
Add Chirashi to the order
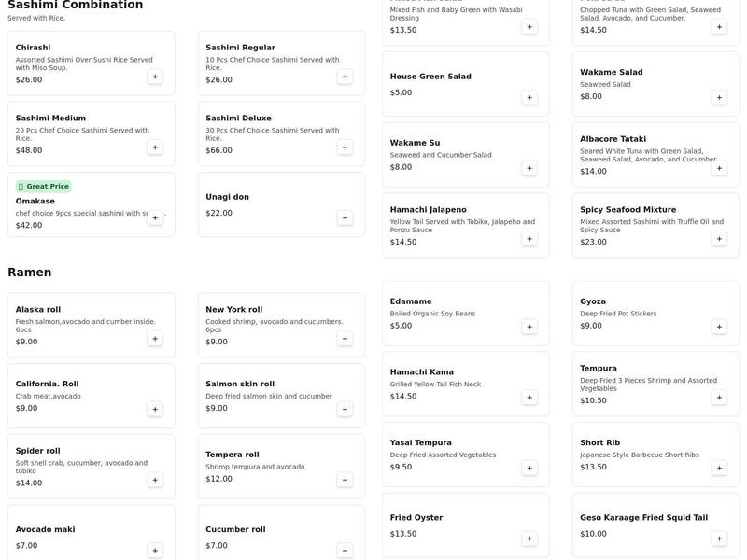click(155, 77)
